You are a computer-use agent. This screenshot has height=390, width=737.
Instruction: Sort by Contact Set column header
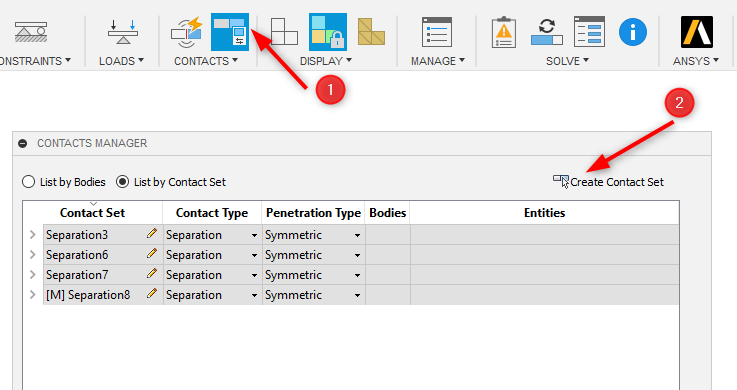click(x=93, y=213)
